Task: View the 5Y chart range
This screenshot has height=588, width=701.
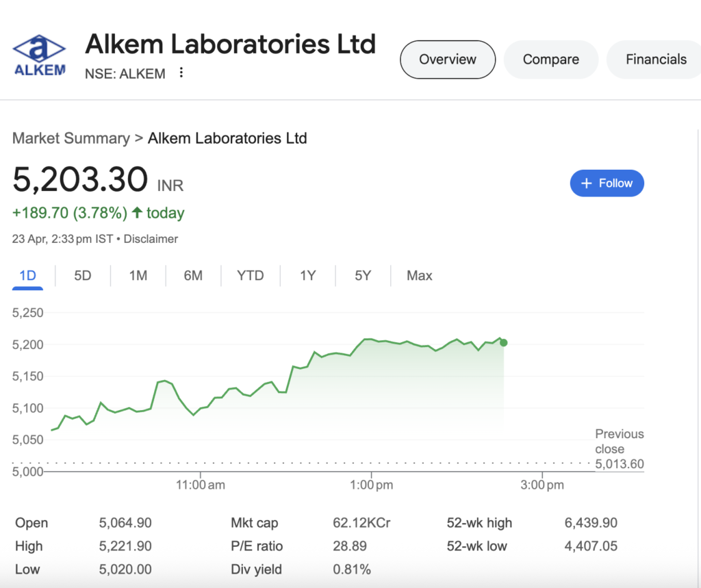Action: [x=363, y=275]
